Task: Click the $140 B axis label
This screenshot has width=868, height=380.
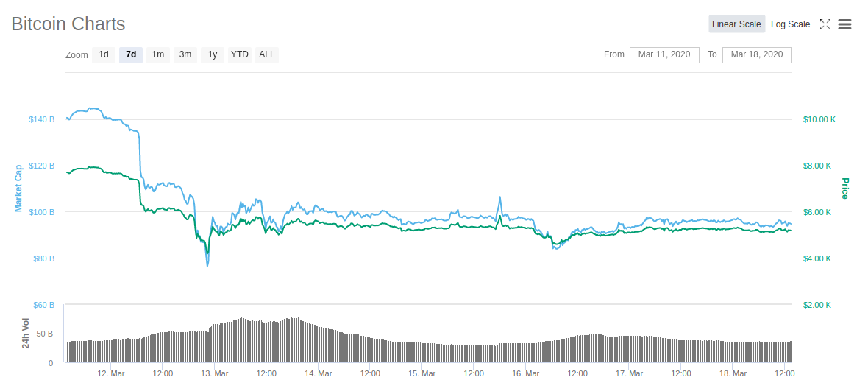Action: click(41, 119)
